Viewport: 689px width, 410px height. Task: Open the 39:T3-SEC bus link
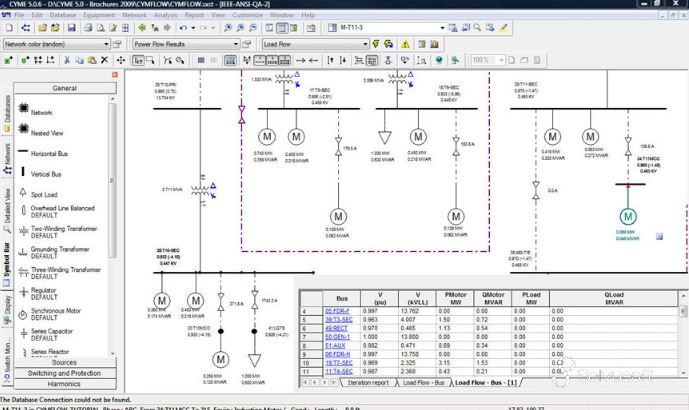click(339, 319)
